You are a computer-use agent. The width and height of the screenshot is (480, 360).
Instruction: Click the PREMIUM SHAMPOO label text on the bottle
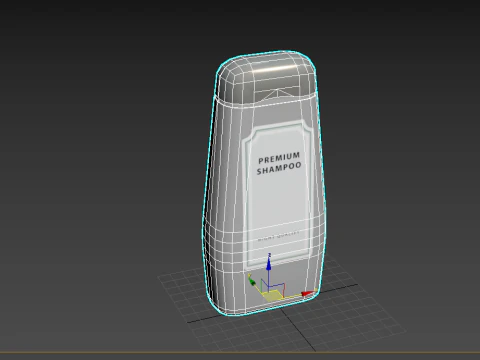pyautogui.click(x=279, y=163)
